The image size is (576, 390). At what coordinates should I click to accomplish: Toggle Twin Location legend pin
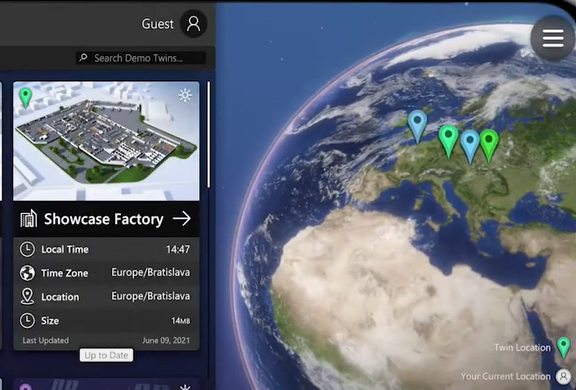563,348
